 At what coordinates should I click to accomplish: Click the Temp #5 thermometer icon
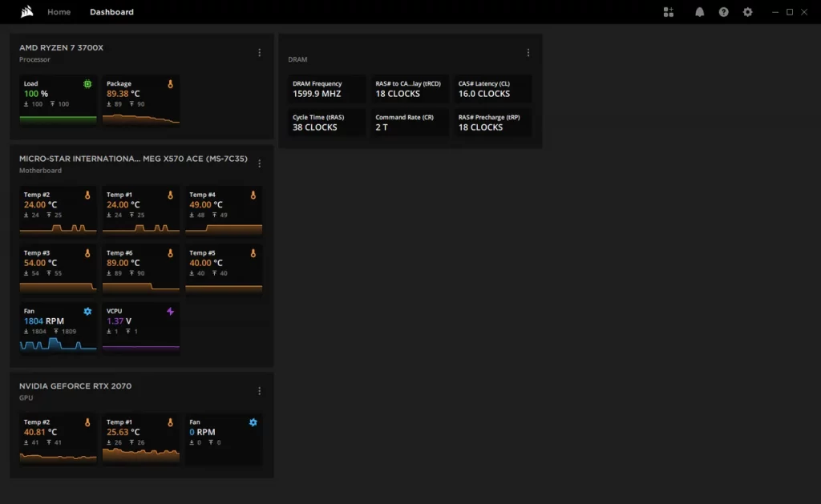click(253, 252)
